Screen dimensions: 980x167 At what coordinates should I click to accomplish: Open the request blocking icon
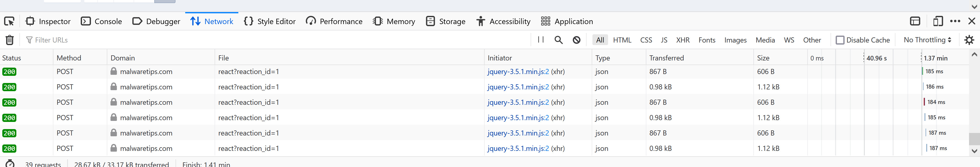(x=577, y=40)
